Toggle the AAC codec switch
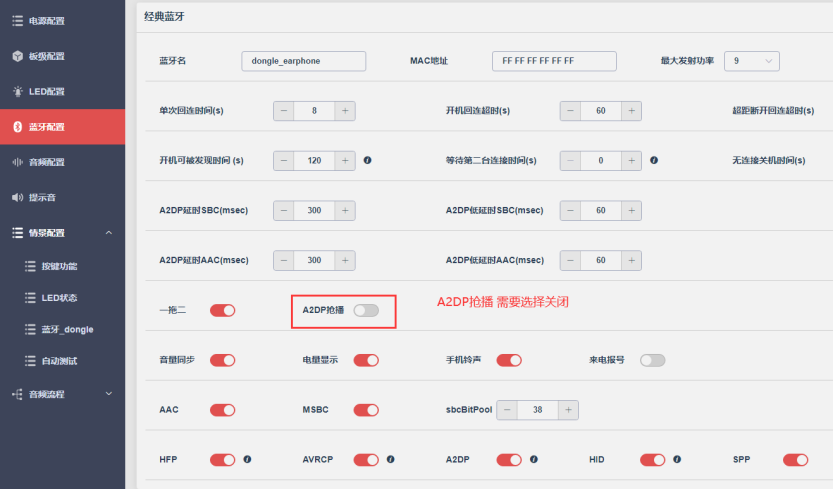 [x=223, y=410]
